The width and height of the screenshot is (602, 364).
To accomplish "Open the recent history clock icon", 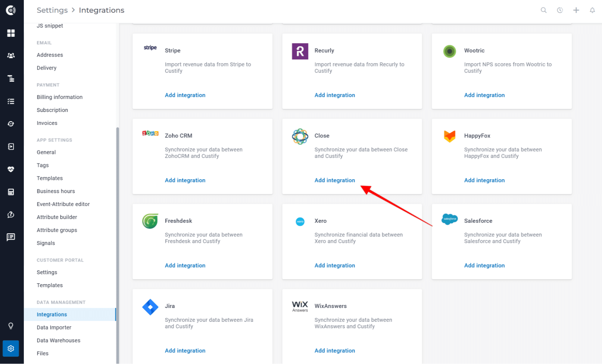I will tap(560, 10).
